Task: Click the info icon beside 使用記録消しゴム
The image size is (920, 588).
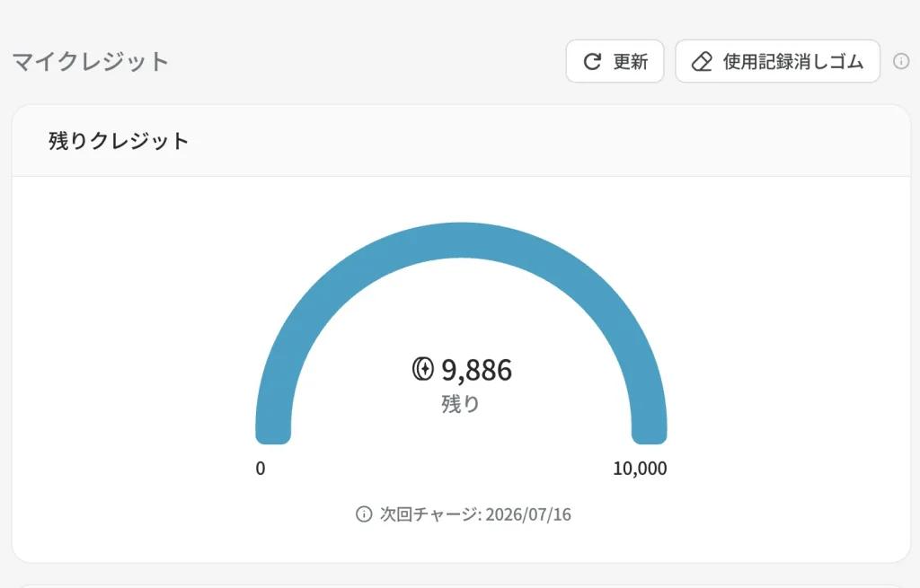Action: tap(901, 61)
